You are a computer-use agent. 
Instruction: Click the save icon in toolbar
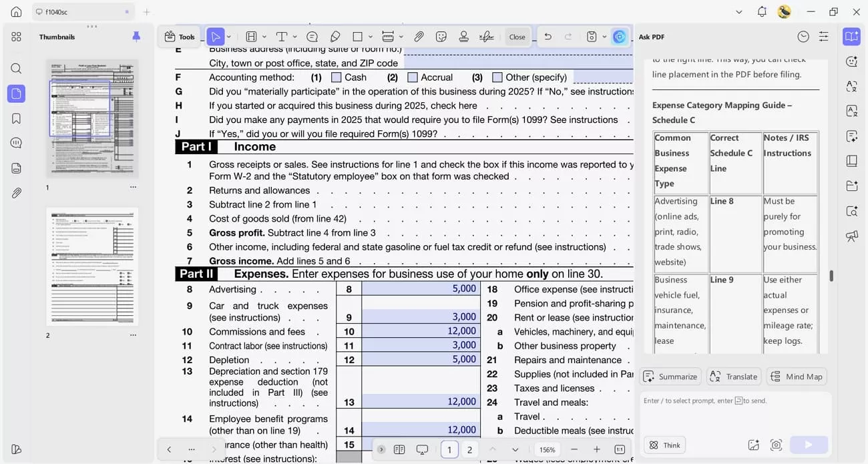[x=592, y=37]
